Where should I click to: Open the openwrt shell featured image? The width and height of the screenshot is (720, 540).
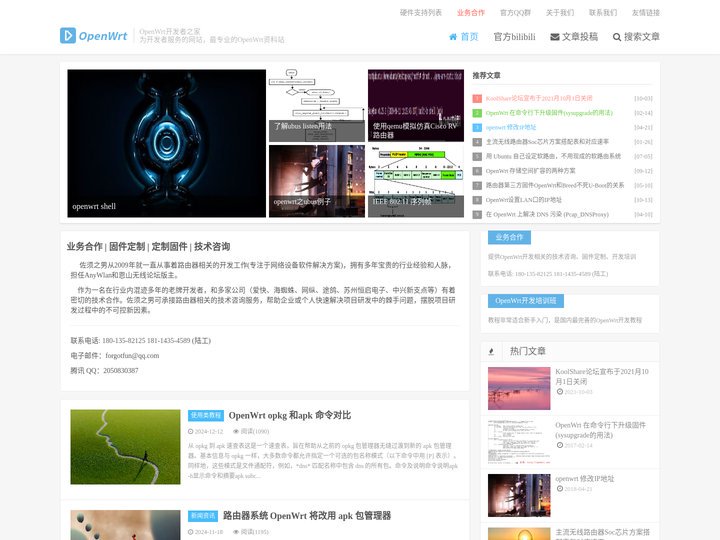pos(166,143)
